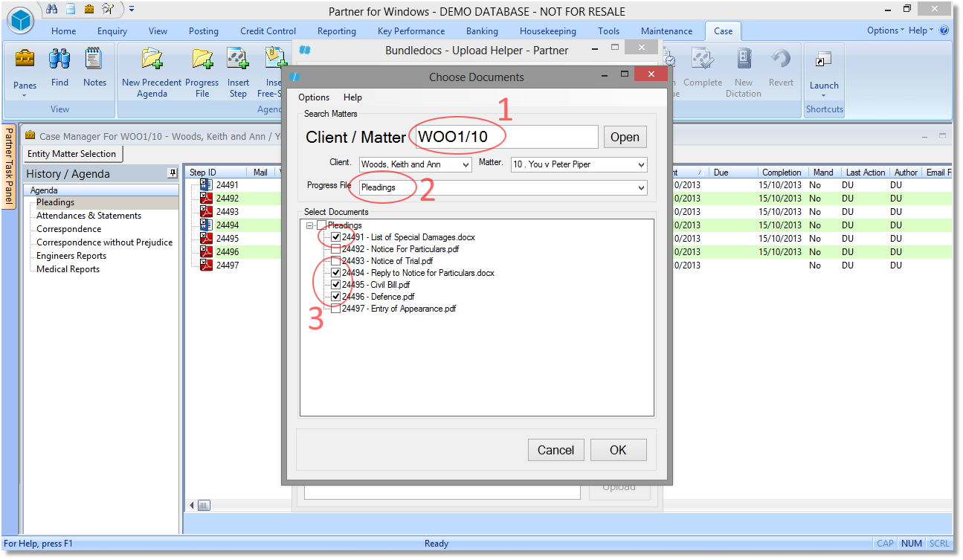963x560 pixels.
Task: Switch to the Enquiry ribbon tab
Action: click(x=112, y=31)
